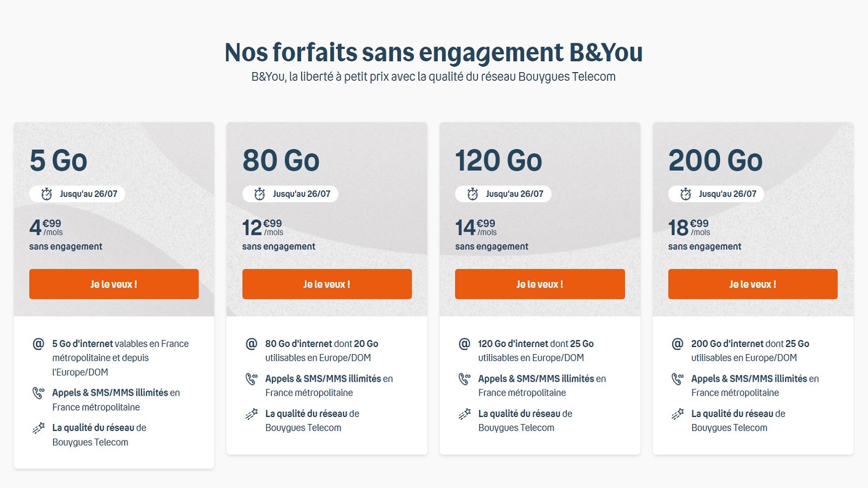Click the Jusqu'au 26/07 badge on the 200 Go card
Image resolution: width=868 pixels, height=488 pixels.
click(716, 194)
